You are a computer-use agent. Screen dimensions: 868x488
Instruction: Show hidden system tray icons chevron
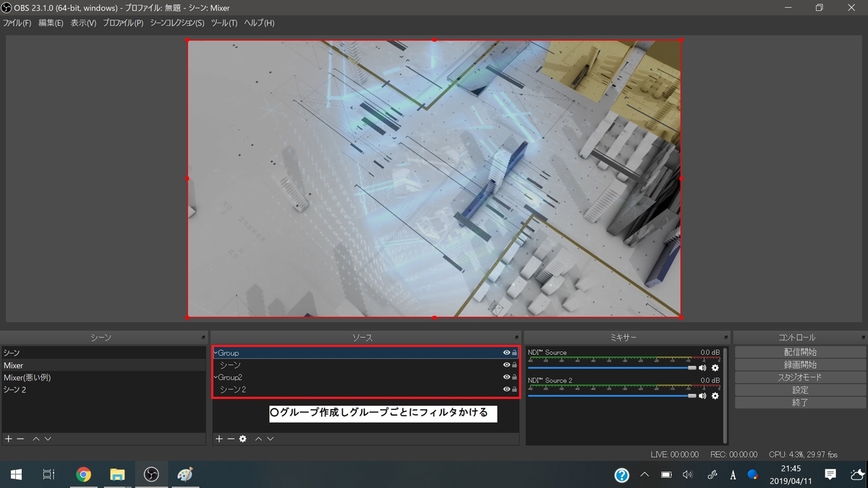coord(644,475)
